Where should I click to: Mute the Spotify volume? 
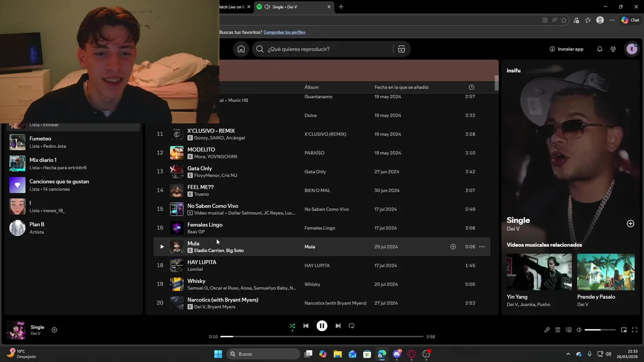(x=579, y=330)
